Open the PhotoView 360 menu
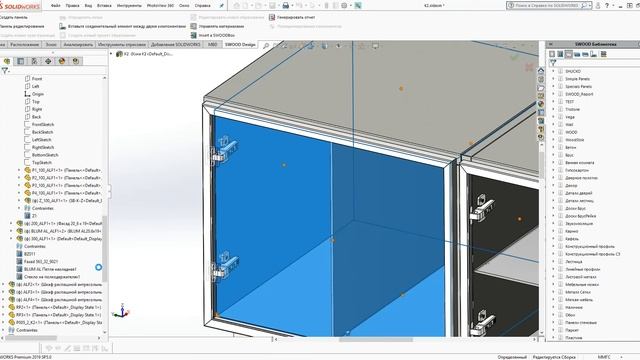The height and width of the screenshot is (360, 640). 160,6
